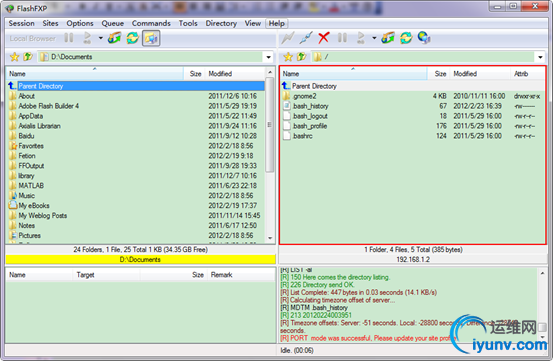Screen dimensions: 553x361
Task: Click the remote pane Refresh icon
Action: click(x=406, y=38)
